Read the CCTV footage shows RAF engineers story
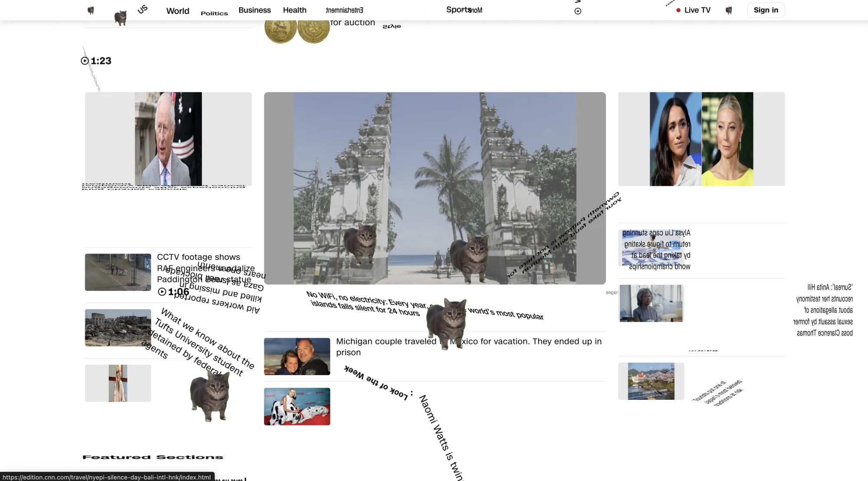Image resolution: width=868 pixels, height=481 pixels. [206, 268]
